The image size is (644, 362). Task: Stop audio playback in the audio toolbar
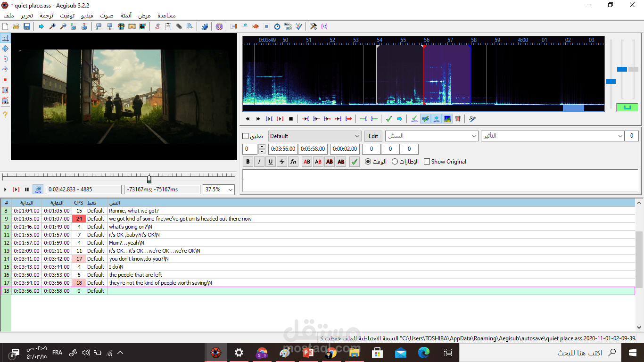[x=291, y=119]
